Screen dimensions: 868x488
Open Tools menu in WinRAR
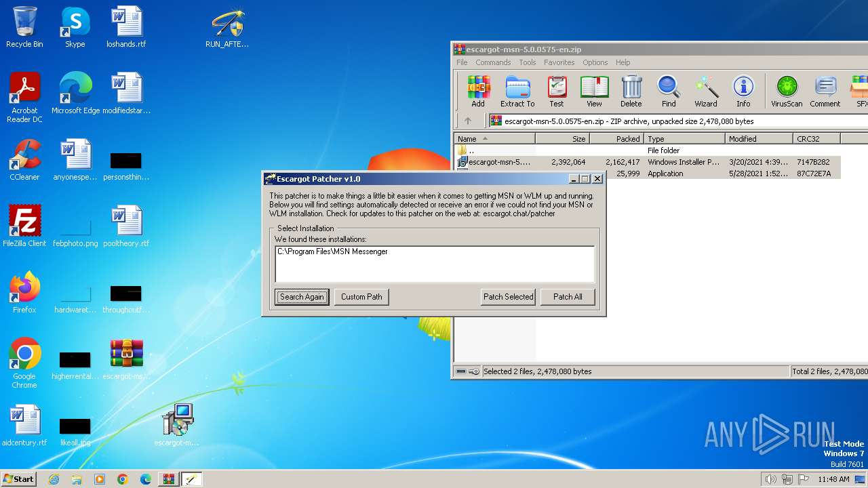click(x=528, y=62)
